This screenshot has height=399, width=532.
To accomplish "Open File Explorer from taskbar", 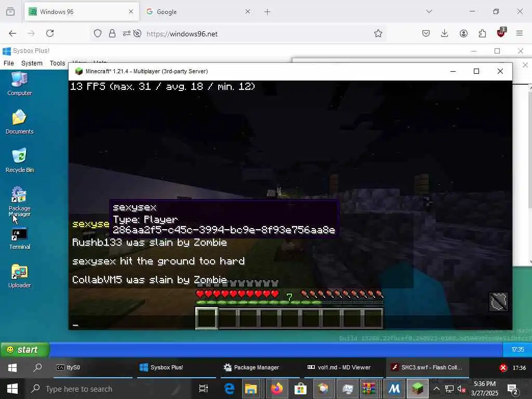I will click(x=251, y=389).
